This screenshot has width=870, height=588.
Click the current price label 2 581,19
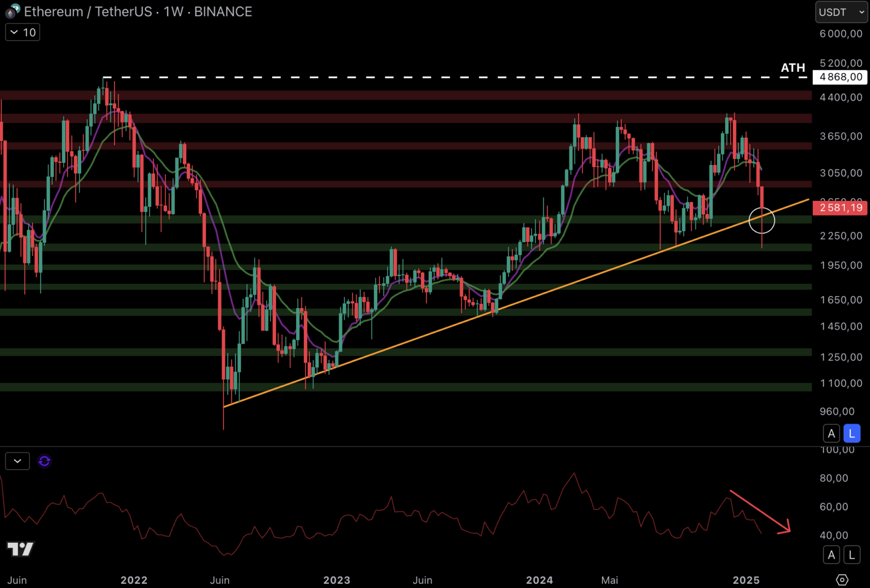(x=840, y=207)
